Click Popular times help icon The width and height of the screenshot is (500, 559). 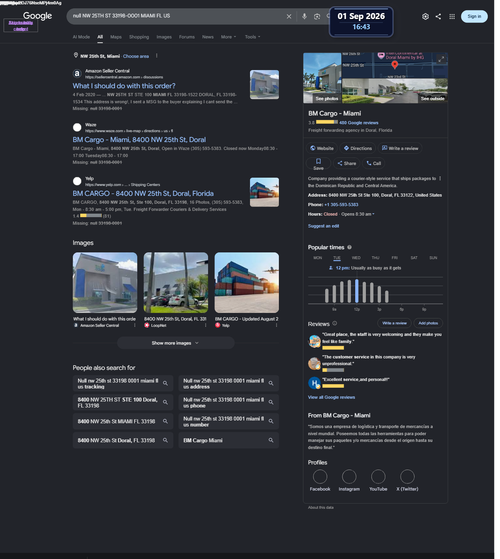[349, 247]
